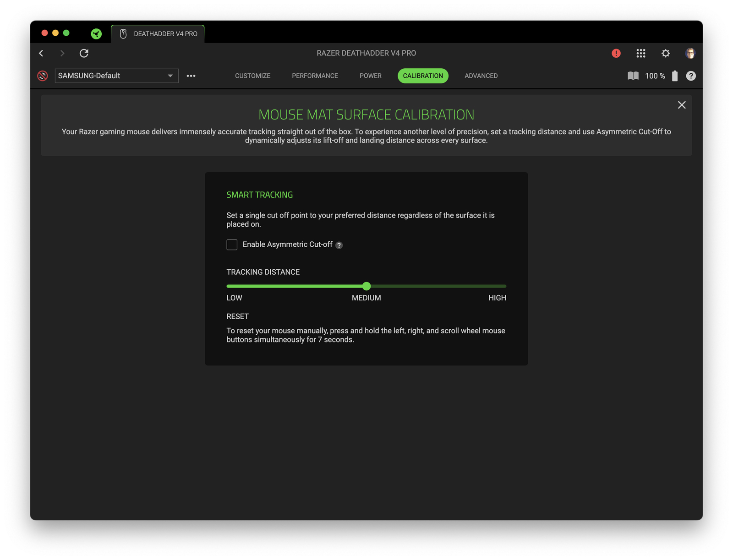Select the Calibration tab
The width and height of the screenshot is (733, 560).
(x=423, y=76)
